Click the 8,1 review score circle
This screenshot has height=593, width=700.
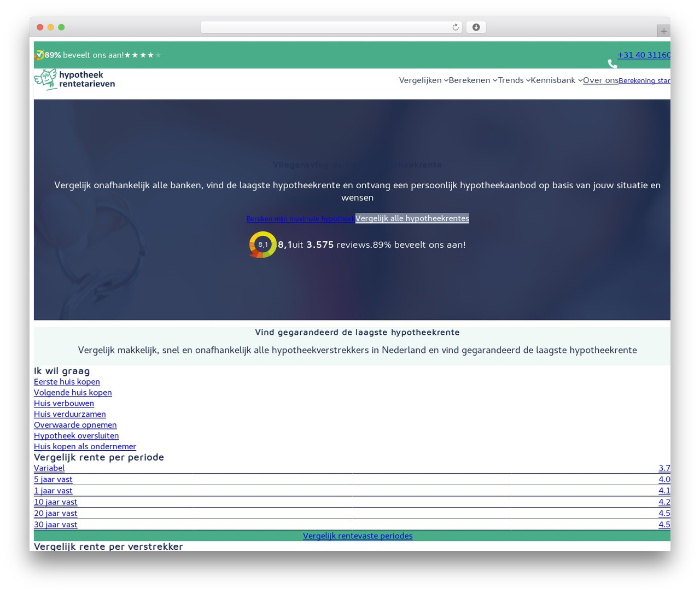(263, 245)
